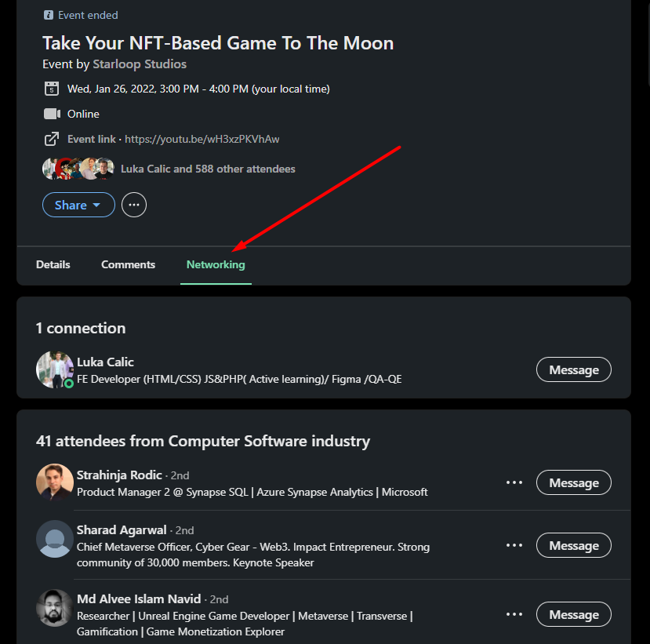Open more options for Strahinja Rodic
The image size is (650, 644).
(x=514, y=482)
